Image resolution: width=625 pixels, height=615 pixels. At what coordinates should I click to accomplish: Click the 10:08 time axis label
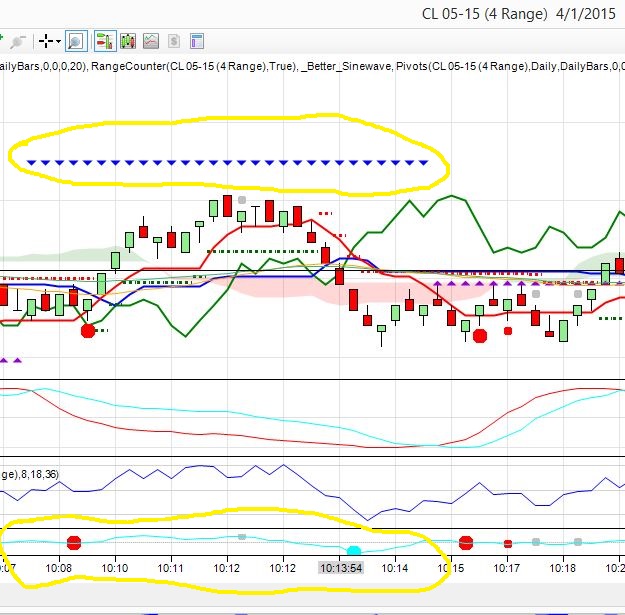tap(59, 568)
